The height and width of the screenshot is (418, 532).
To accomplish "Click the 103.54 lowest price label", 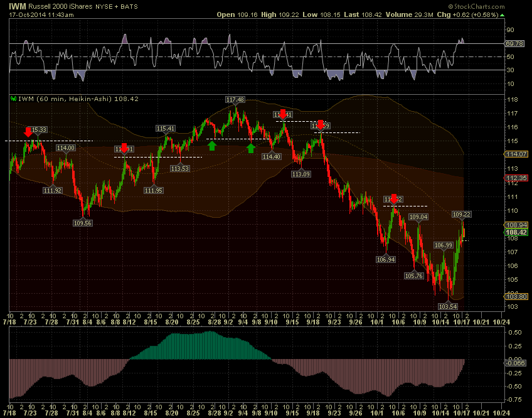I will pos(448,306).
